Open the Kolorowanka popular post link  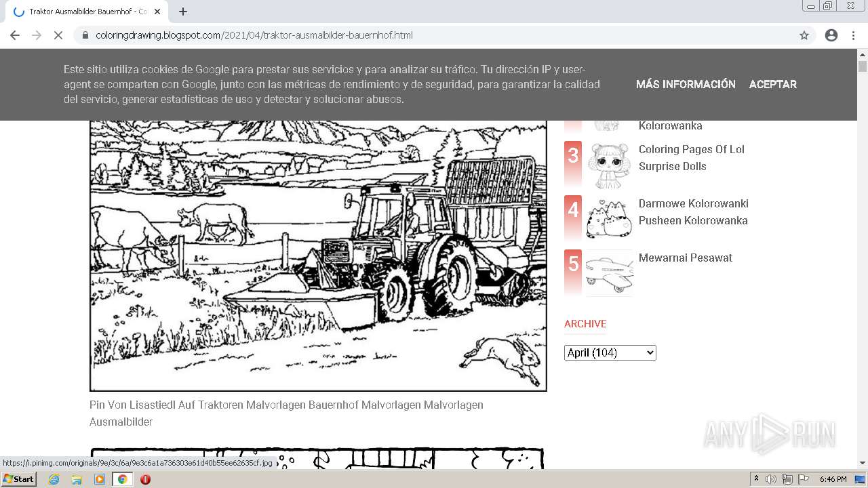pos(671,125)
